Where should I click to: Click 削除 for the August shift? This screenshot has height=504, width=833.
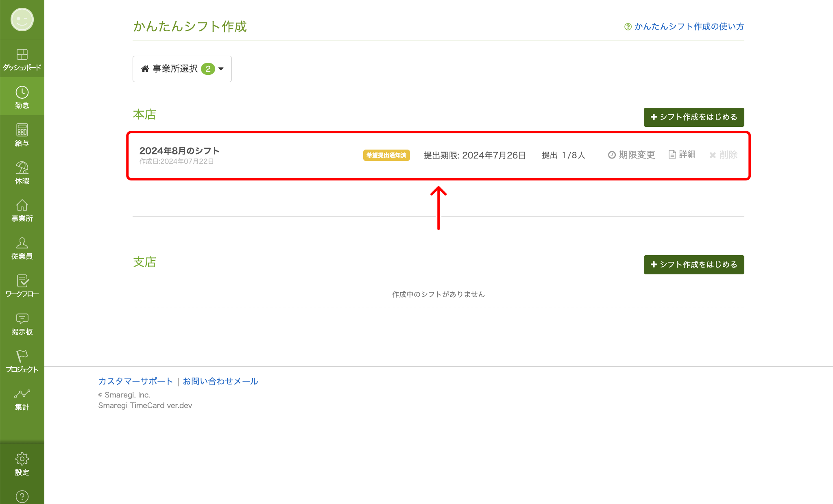click(x=723, y=155)
